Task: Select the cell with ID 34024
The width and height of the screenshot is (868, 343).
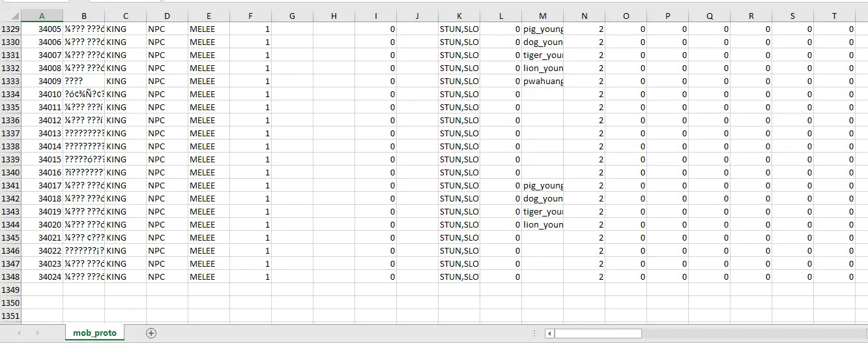Action: (42, 276)
